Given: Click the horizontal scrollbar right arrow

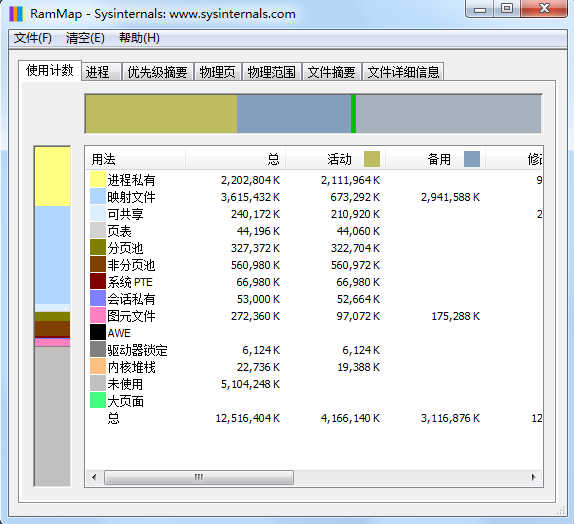Looking at the screenshot, I should pyautogui.click(x=533, y=477).
